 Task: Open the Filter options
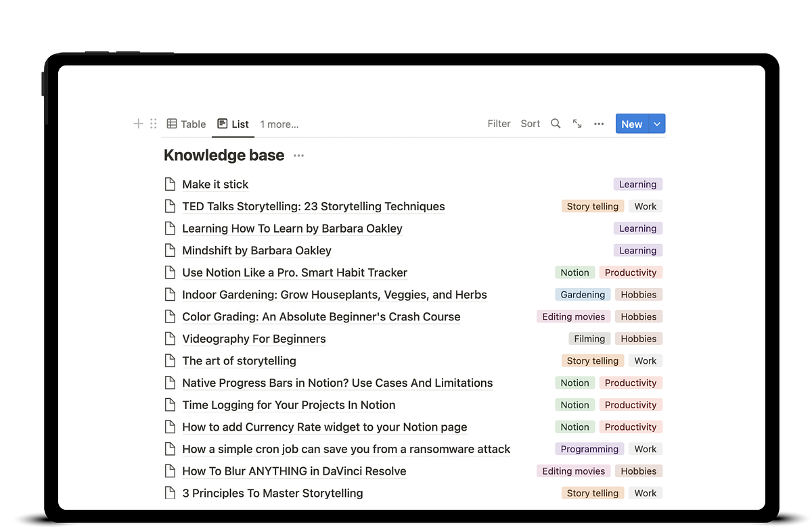point(499,124)
